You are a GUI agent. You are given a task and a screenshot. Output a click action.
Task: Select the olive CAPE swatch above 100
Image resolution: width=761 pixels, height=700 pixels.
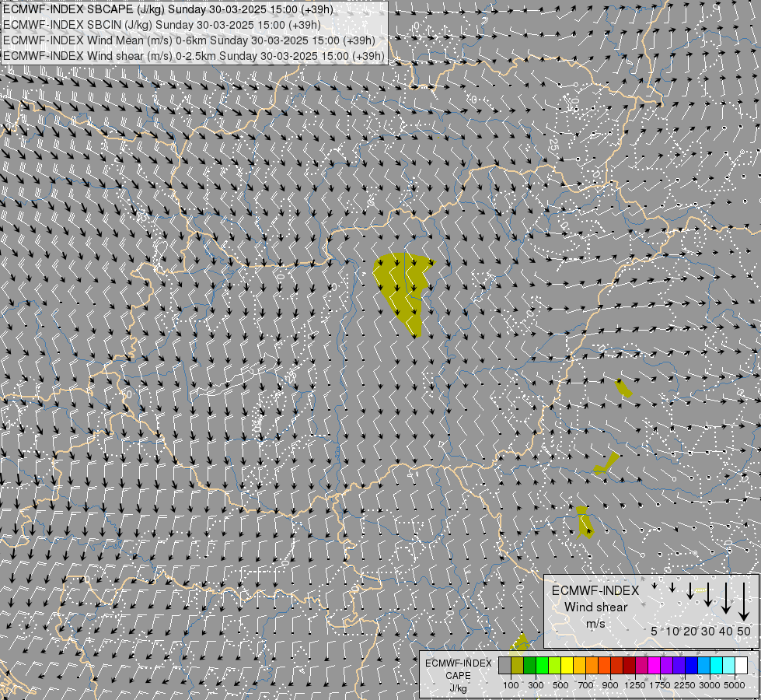[x=518, y=666]
